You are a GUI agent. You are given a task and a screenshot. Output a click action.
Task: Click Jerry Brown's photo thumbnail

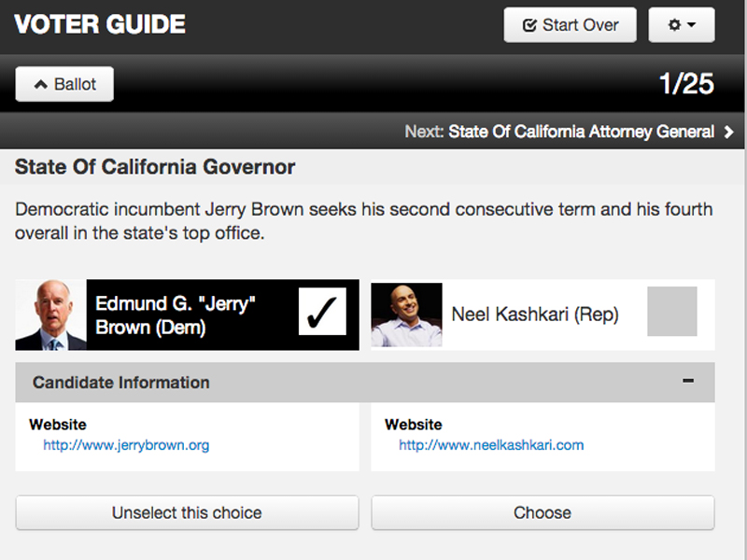[x=51, y=315]
